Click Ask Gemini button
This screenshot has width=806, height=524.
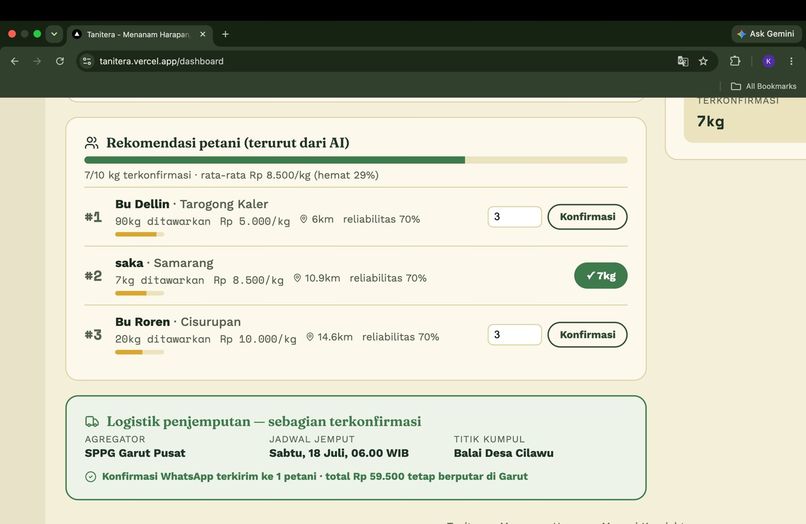(766, 34)
